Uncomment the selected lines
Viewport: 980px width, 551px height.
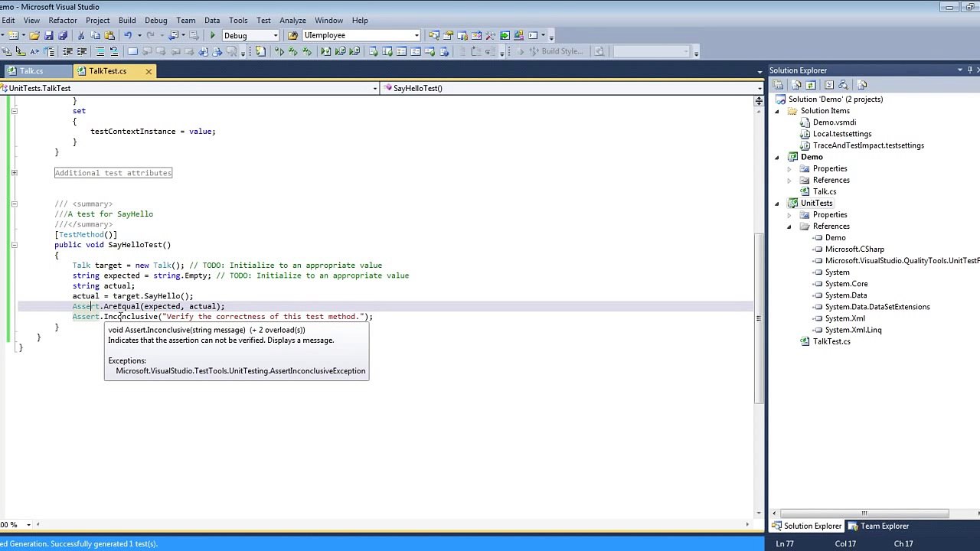point(114,51)
